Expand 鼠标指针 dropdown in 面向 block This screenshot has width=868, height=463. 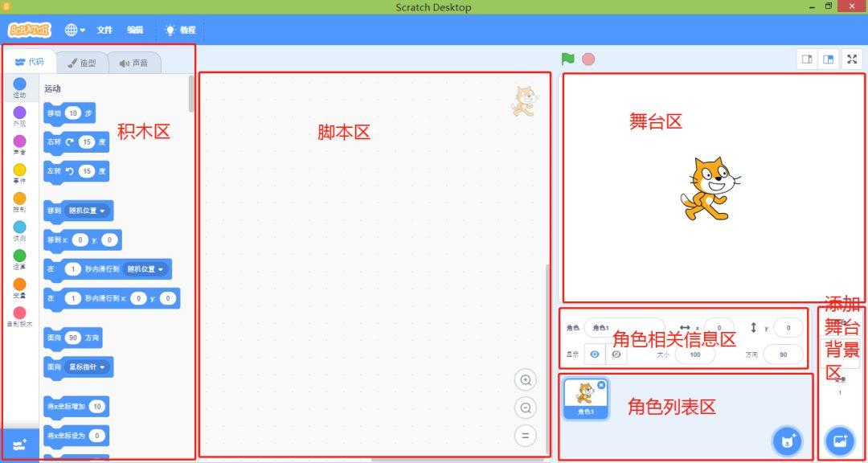coord(88,367)
